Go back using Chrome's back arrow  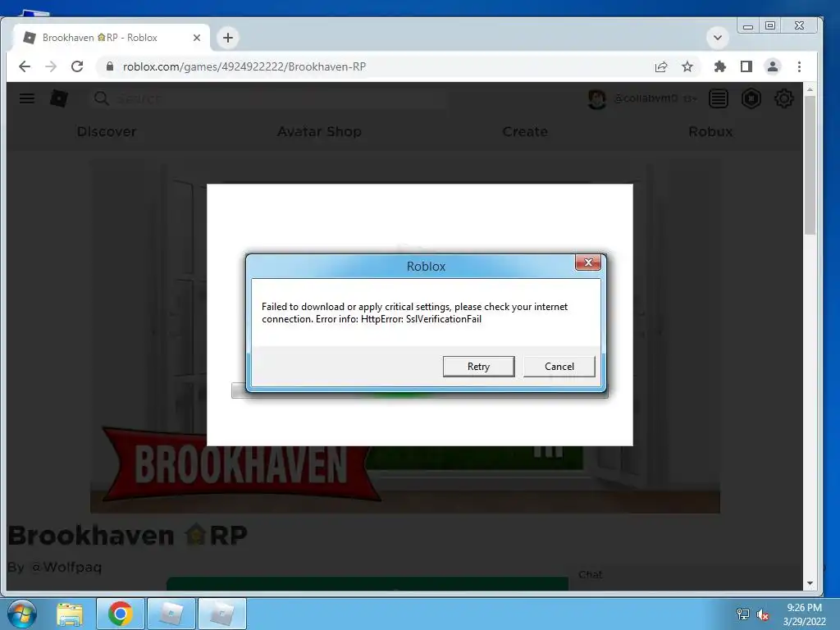(25, 66)
